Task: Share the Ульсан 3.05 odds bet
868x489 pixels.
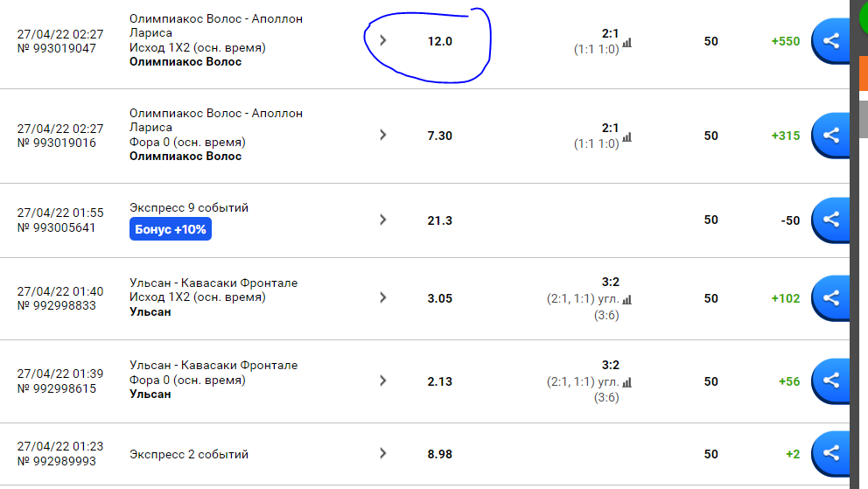Action: [831, 298]
